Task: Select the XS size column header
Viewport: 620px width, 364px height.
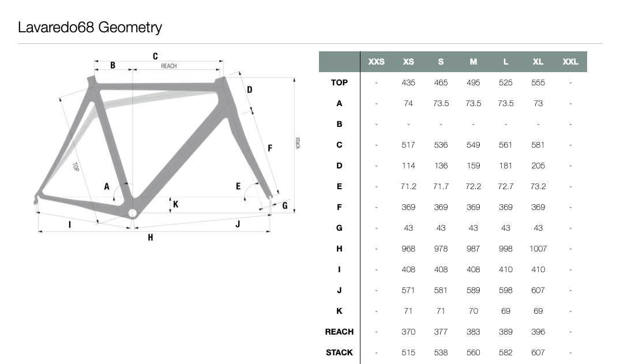Action: 408,62
